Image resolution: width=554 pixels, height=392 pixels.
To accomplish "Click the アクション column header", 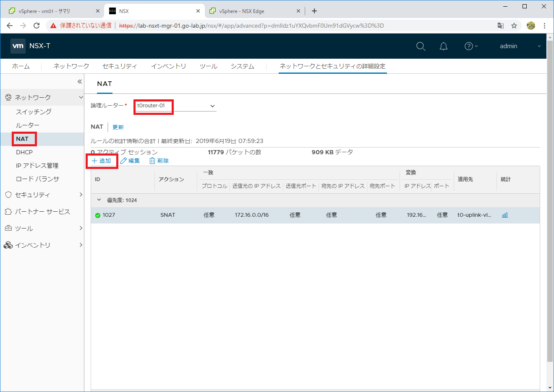I will pyautogui.click(x=171, y=179).
